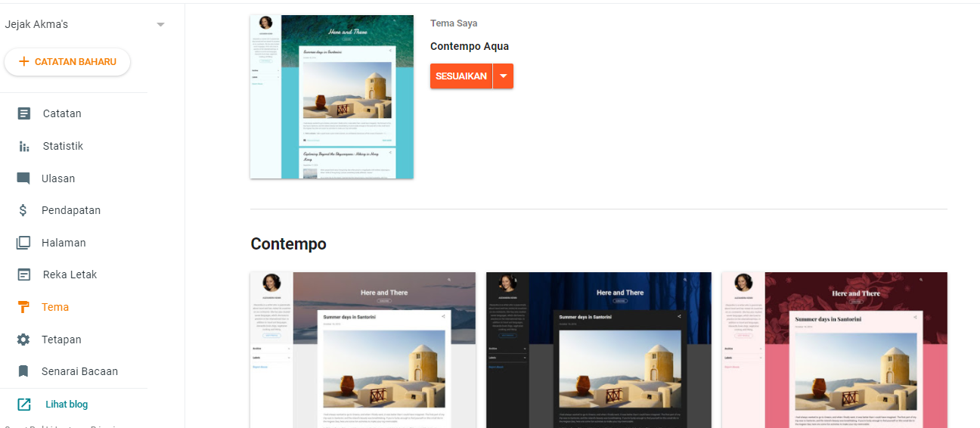Open the Lihat blog link

pyautogui.click(x=67, y=404)
